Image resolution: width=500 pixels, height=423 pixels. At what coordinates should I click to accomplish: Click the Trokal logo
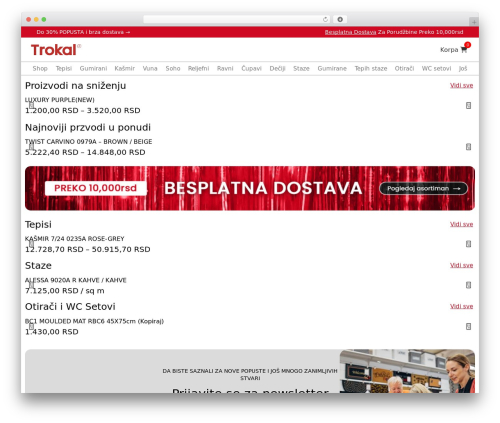point(56,50)
